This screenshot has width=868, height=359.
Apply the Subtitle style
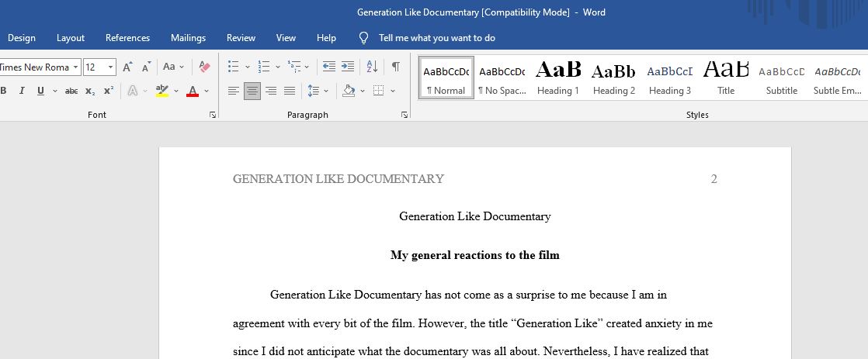click(x=782, y=78)
